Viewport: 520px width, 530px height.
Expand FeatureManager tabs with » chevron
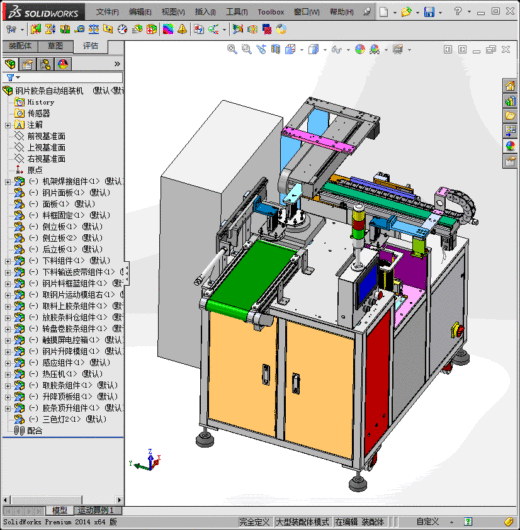(117, 64)
